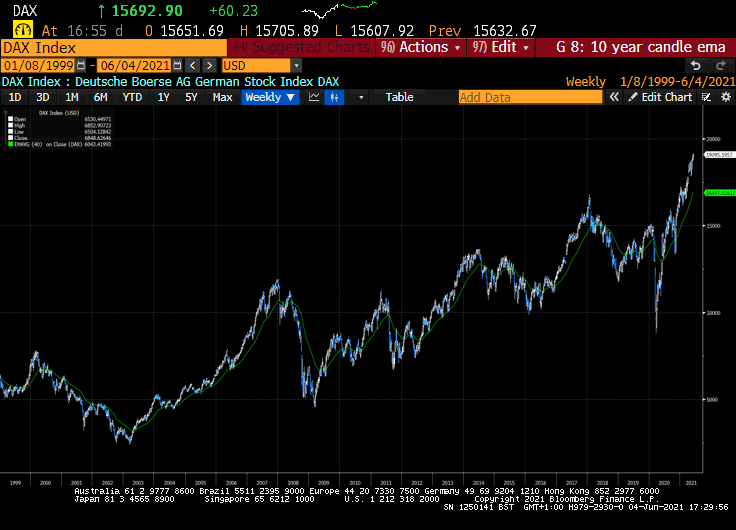Switch to line chart view
Screen dimensions: 736x530
pos(314,97)
